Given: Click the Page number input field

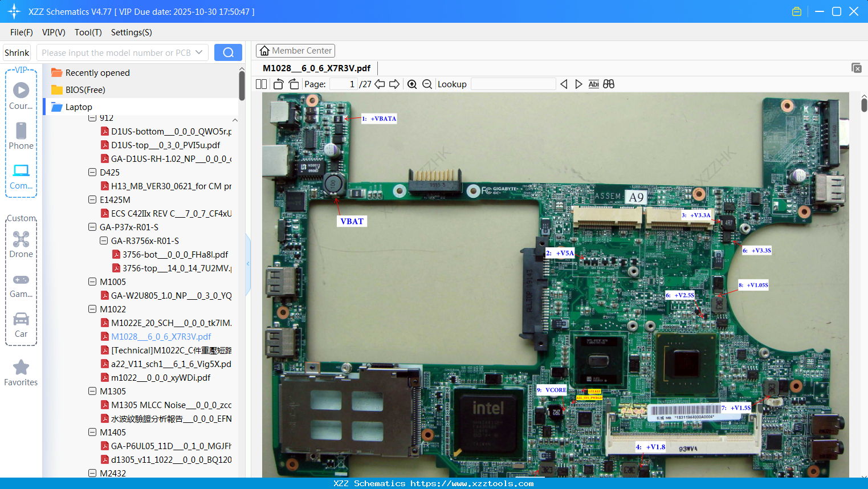Looking at the screenshot, I should click(x=344, y=84).
